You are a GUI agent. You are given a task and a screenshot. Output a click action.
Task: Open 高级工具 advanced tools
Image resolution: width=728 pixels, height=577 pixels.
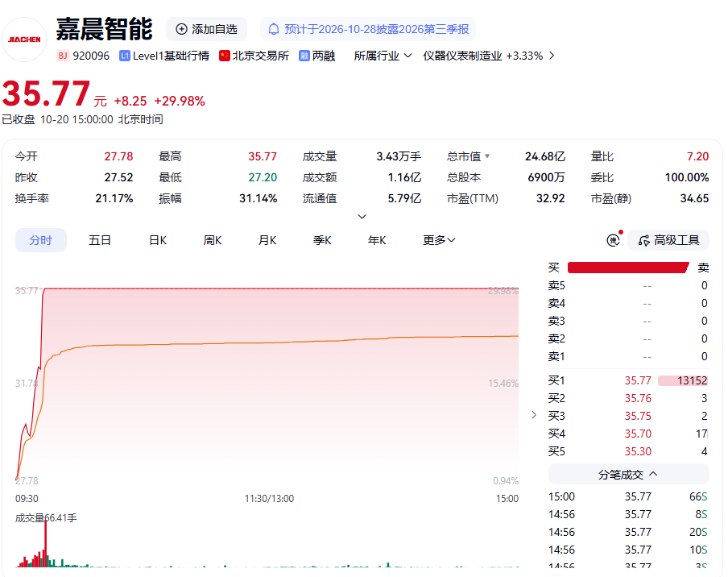coord(668,240)
